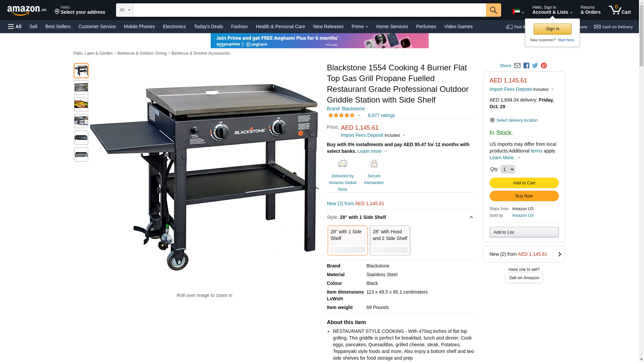
Task: Open the search category All dropdown
Action: 124,10
